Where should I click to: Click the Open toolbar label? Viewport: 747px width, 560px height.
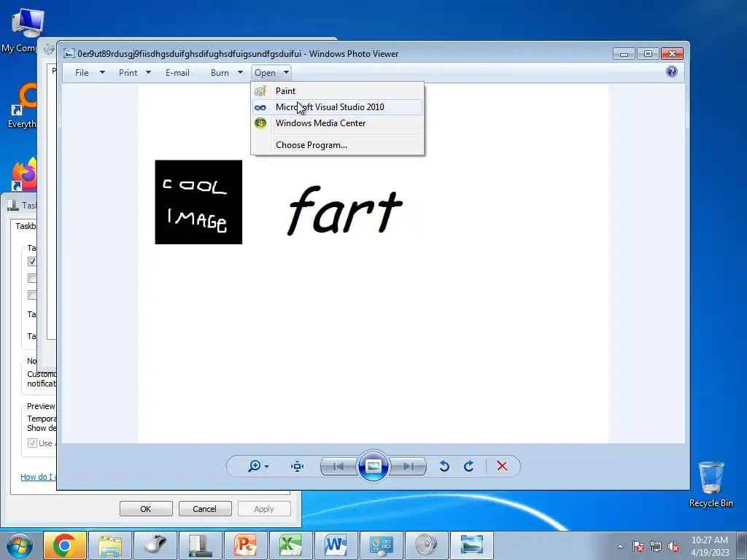pos(265,73)
